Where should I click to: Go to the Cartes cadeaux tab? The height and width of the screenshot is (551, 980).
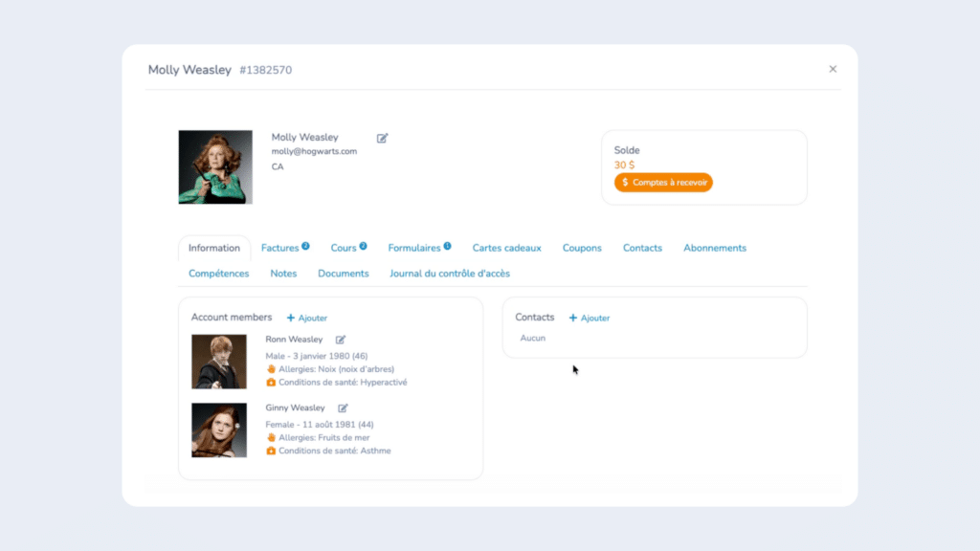[x=507, y=248]
